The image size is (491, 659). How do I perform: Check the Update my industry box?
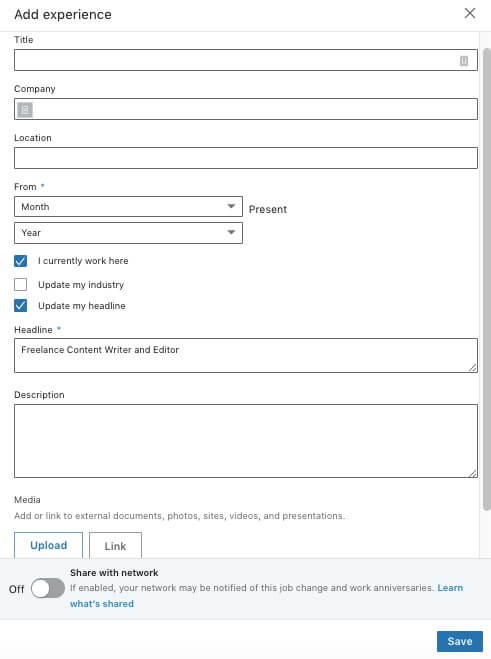coord(21,285)
